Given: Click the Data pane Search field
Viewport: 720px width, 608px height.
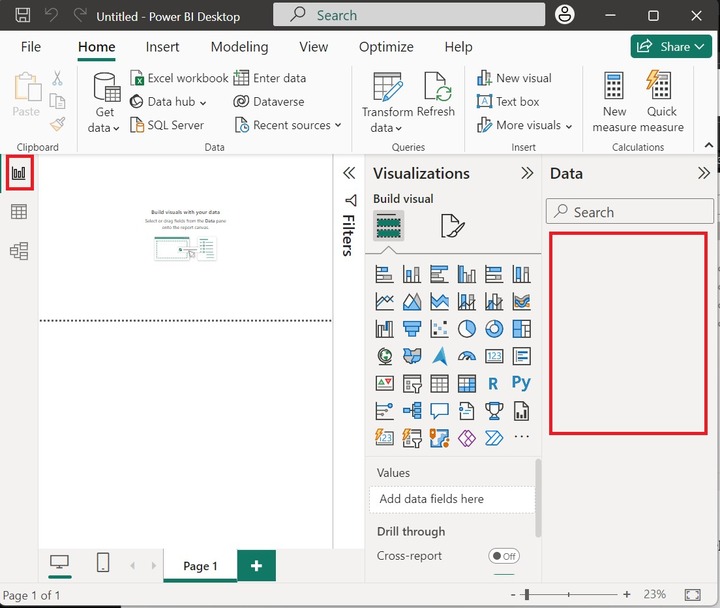Looking at the screenshot, I should click(630, 211).
